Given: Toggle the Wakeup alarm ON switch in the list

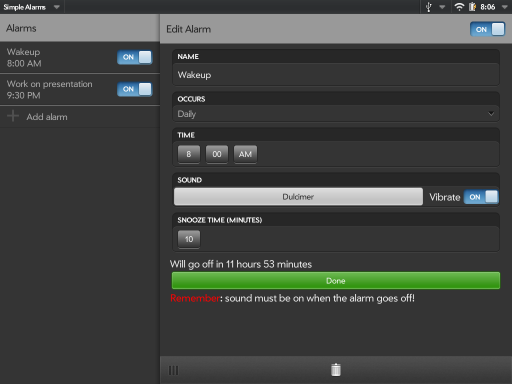Looking at the screenshot, I should 135,57.
